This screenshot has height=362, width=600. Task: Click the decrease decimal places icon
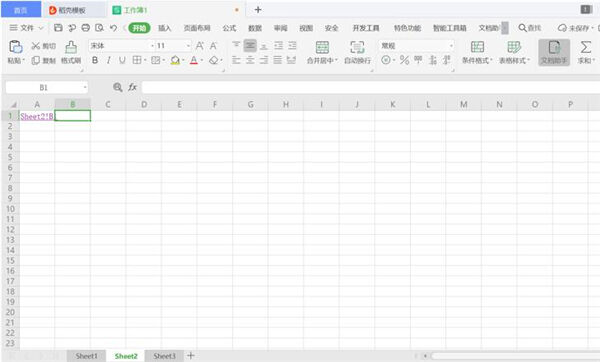click(447, 60)
